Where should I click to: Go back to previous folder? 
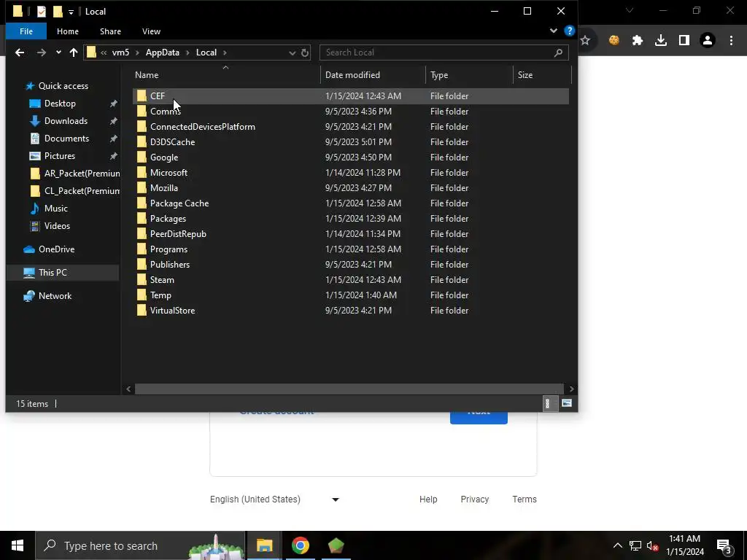pos(20,52)
